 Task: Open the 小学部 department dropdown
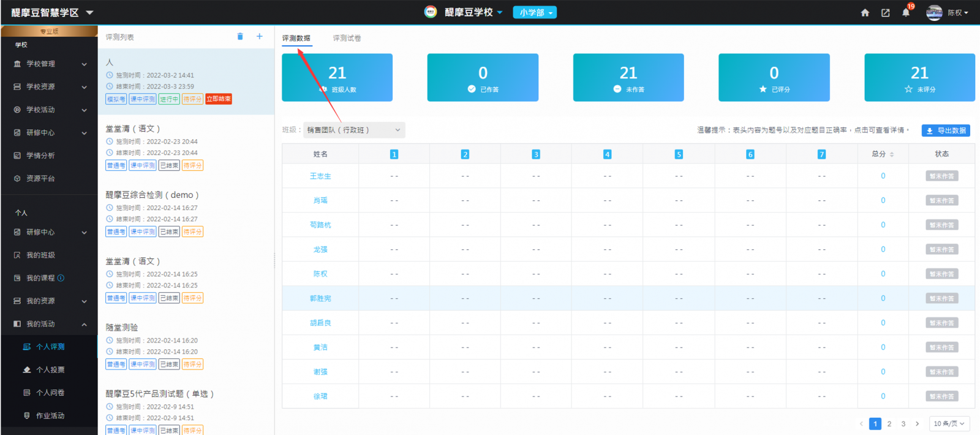(x=535, y=13)
